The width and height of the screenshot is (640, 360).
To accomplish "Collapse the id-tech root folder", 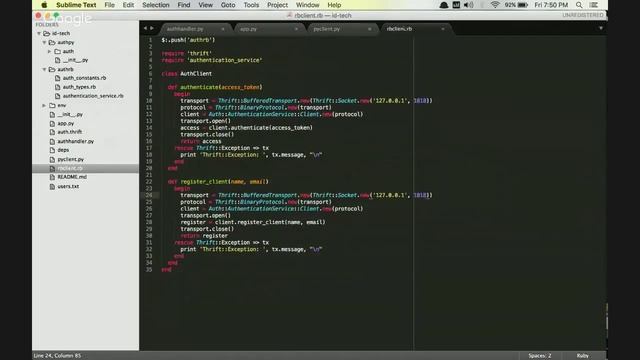I will point(39,33).
